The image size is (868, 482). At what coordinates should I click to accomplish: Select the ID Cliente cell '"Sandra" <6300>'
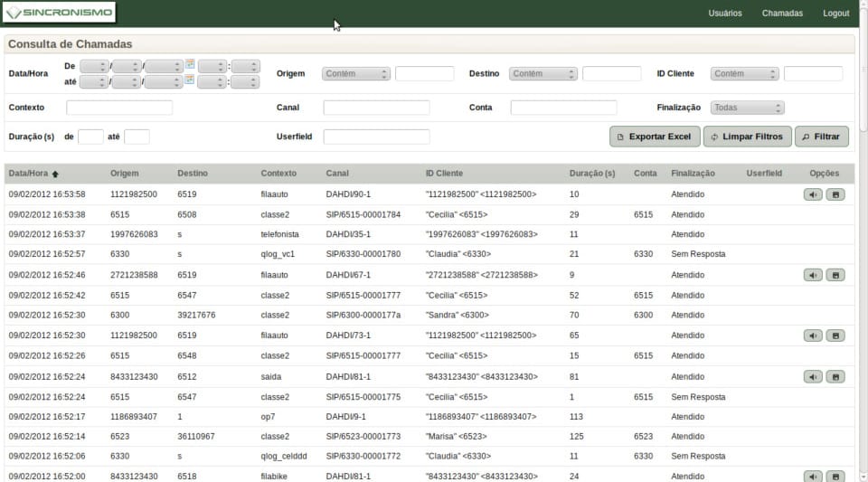(458, 316)
